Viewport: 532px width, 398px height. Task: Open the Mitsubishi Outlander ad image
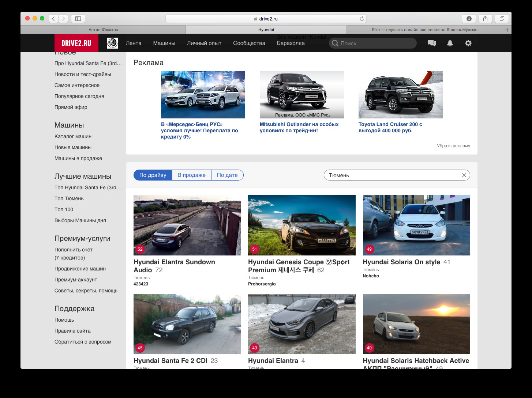pos(302,95)
